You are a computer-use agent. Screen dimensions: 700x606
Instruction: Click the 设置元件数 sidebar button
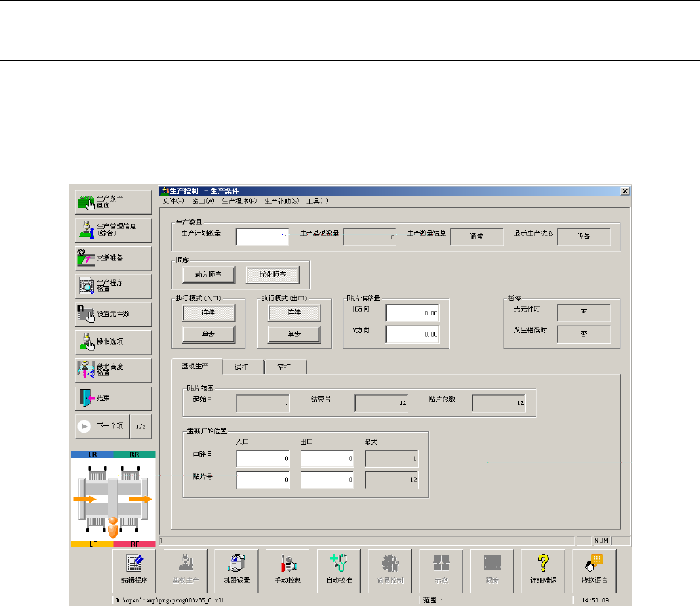[x=113, y=315]
